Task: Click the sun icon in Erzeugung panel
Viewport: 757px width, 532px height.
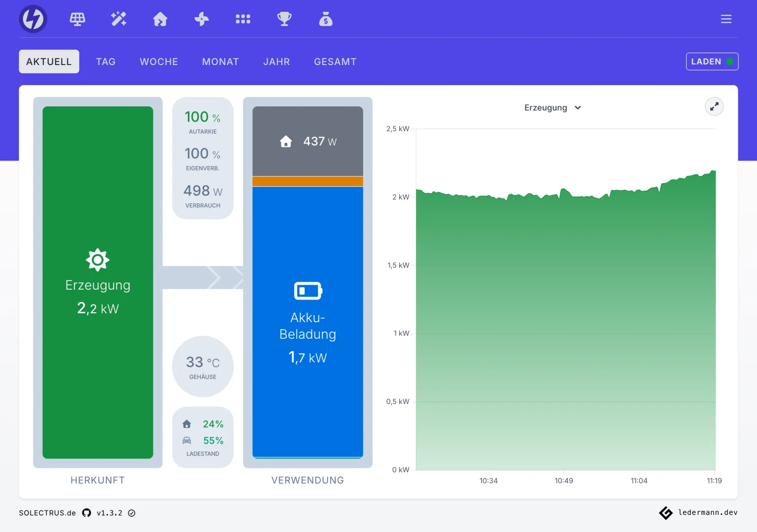Action: point(98,260)
